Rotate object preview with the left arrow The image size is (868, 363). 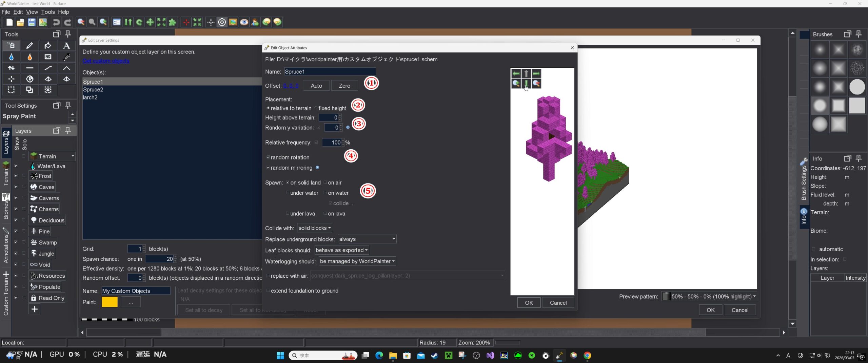[516, 73]
